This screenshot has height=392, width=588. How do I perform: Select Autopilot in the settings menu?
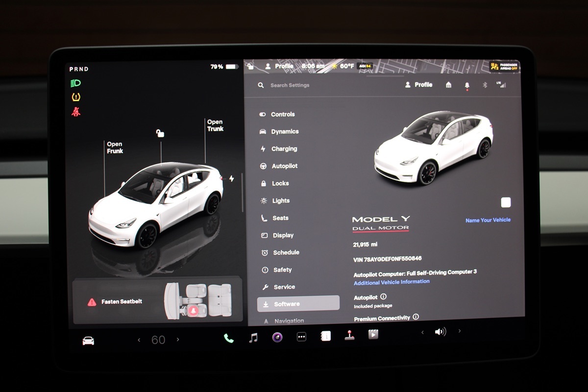(x=284, y=166)
